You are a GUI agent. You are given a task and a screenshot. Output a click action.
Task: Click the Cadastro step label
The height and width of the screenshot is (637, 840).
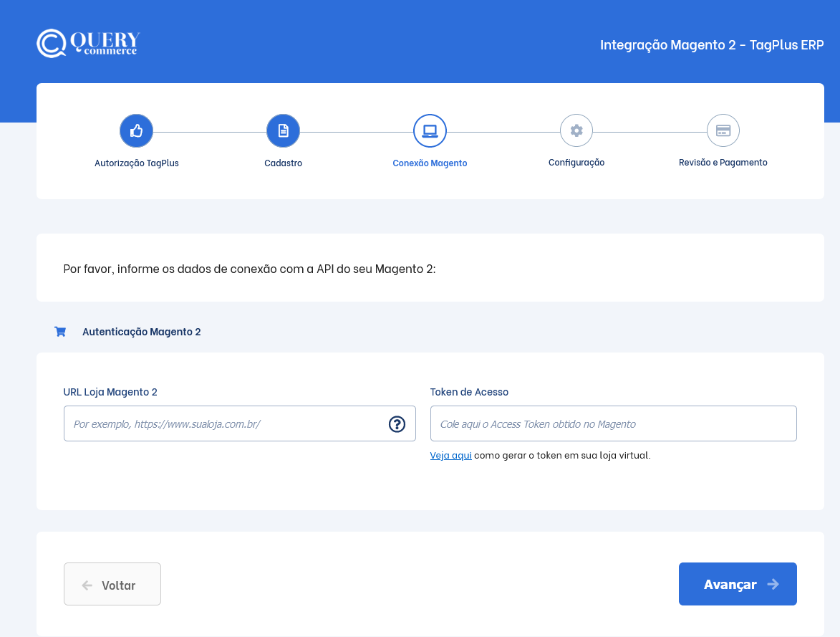tap(283, 163)
